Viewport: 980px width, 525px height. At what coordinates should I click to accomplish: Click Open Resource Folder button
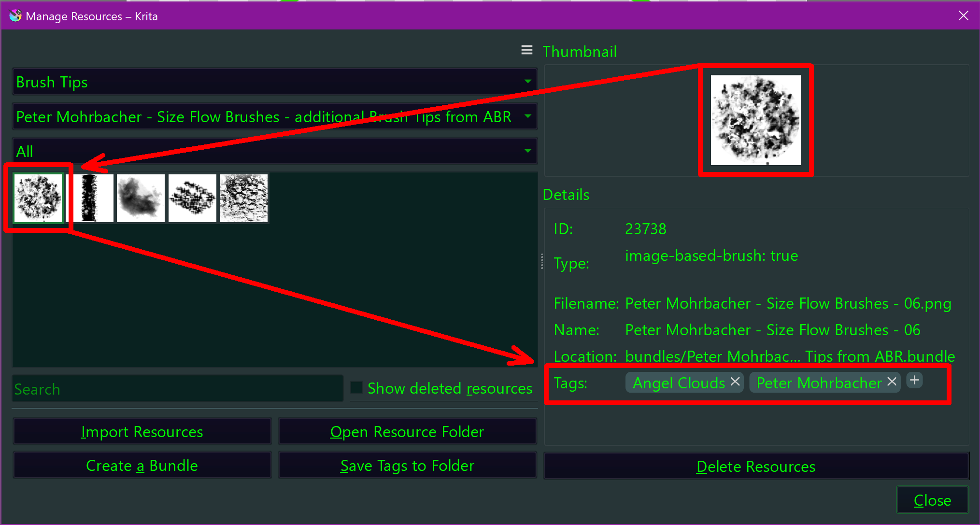pyautogui.click(x=407, y=431)
